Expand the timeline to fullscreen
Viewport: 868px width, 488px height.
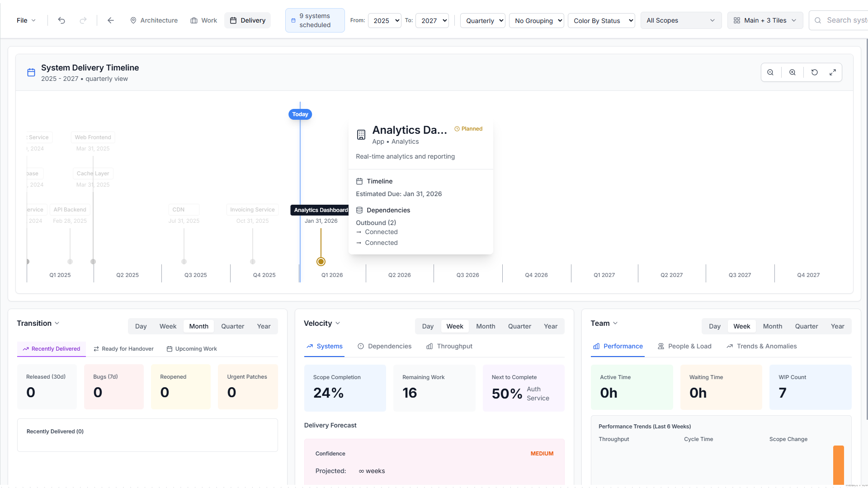pos(833,72)
